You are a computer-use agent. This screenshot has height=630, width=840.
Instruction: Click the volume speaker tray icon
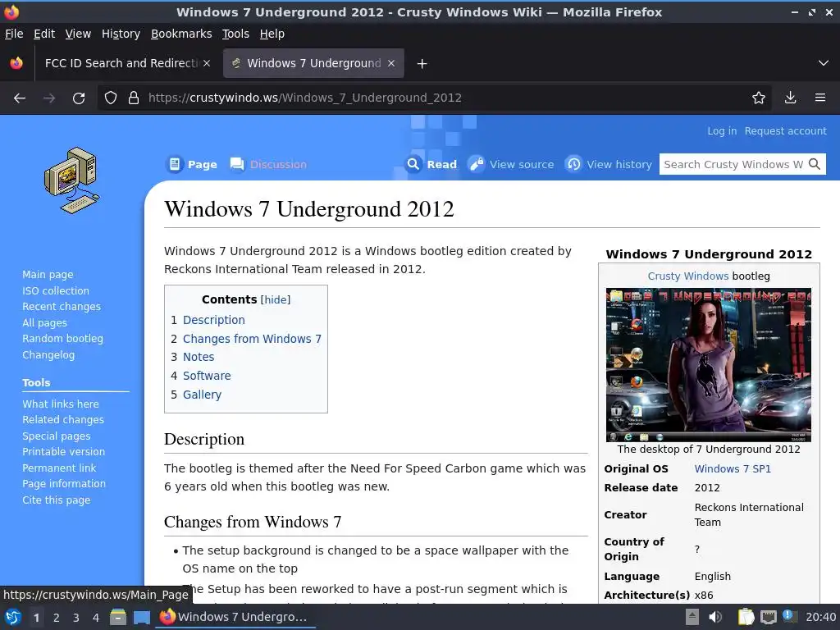[x=715, y=617]
